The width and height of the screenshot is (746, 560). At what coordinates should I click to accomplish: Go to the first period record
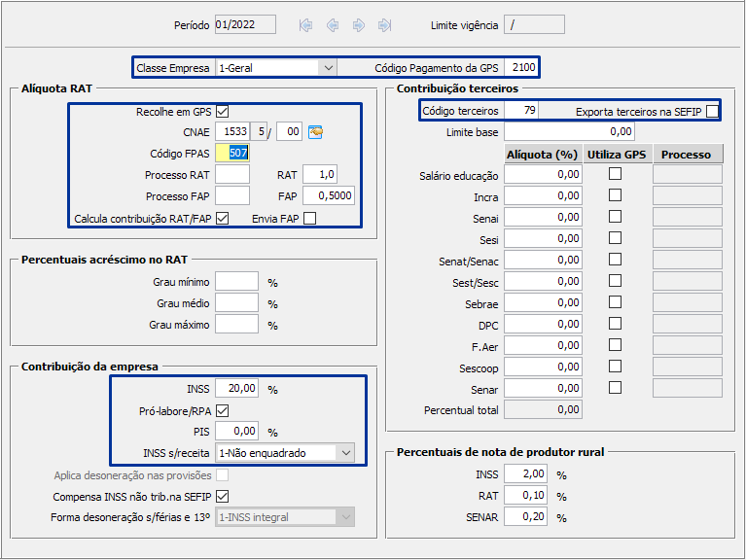(x=306, y=25)
